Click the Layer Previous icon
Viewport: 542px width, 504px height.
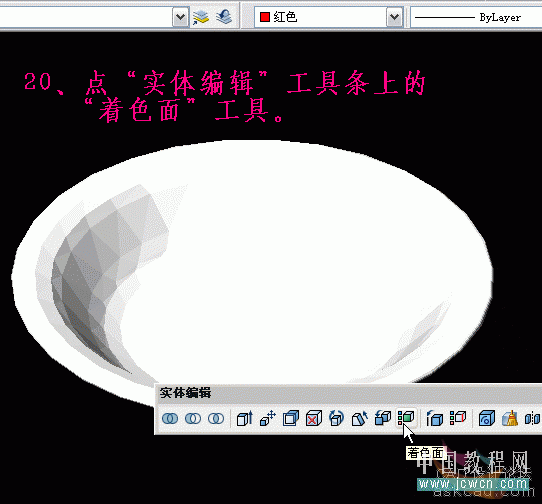pyautogui.click(x=224, y=17)
